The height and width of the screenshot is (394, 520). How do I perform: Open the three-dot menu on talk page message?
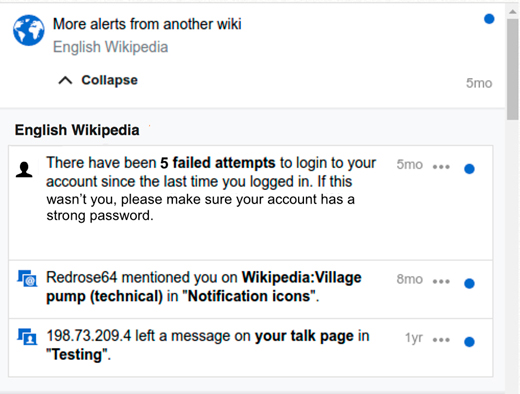pos(441,340)
